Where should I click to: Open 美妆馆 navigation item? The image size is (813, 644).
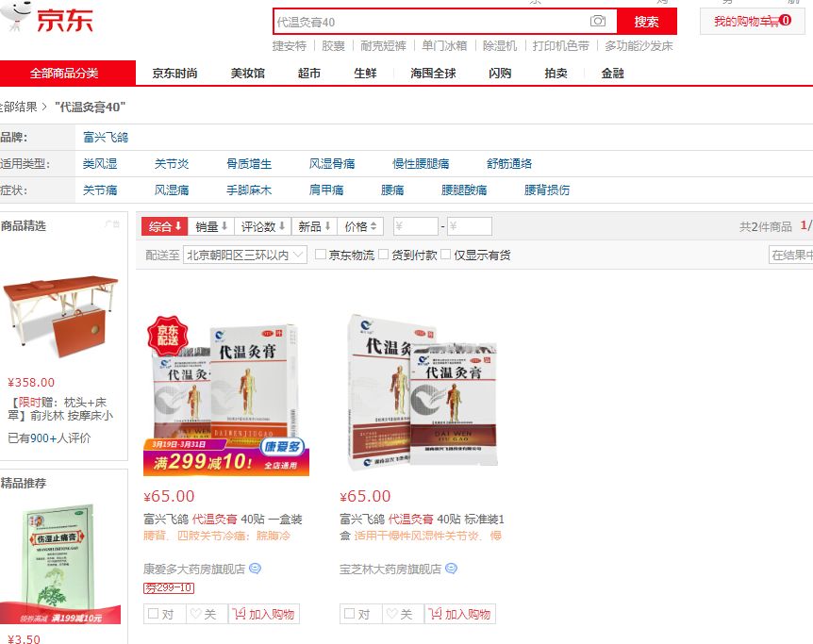click(248, 74)
